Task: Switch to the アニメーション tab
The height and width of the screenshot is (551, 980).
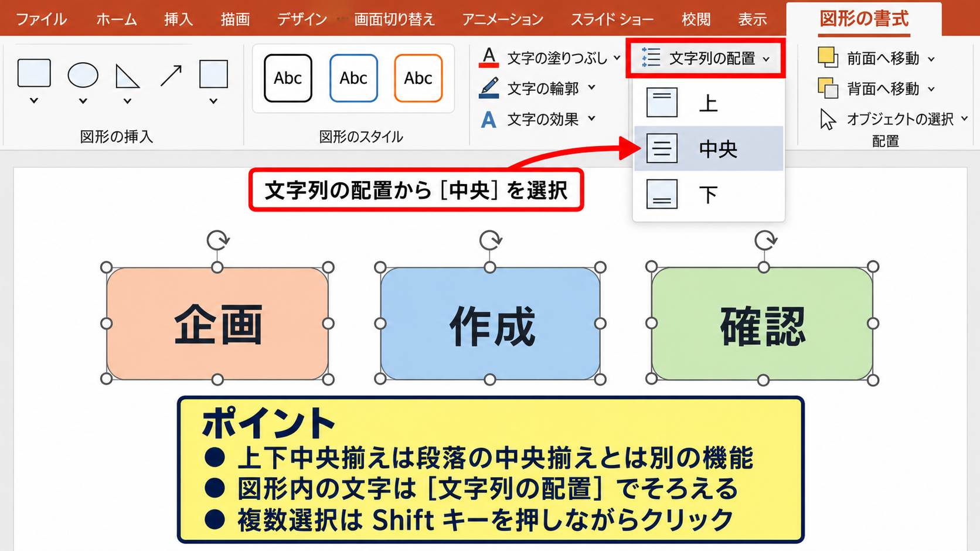Action: tap(502, 19)
